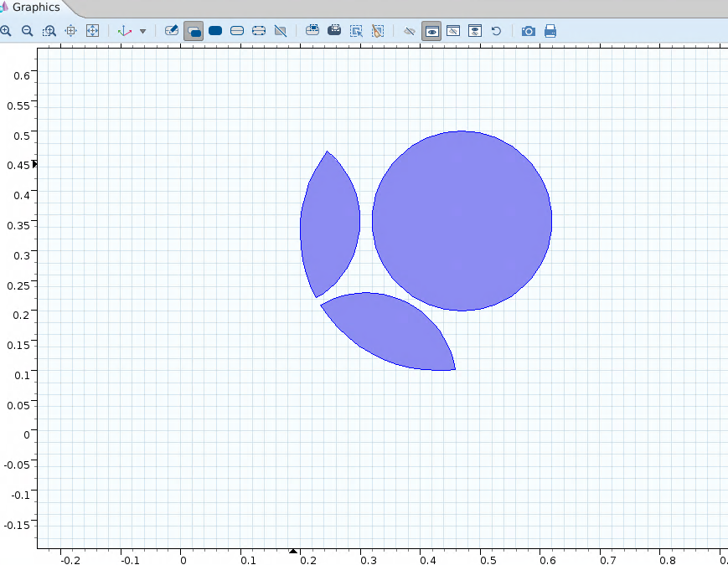Screen dimensions: 728x565
Task: Select the Graphics tab
Action: click(x=35, y=8)
